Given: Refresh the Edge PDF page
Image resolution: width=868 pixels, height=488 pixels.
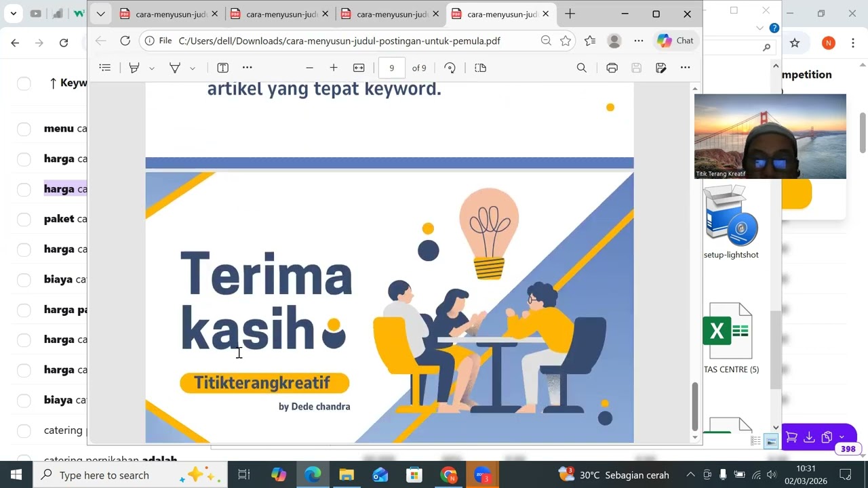Looking at the screenshot, I should tap(125, 41).
